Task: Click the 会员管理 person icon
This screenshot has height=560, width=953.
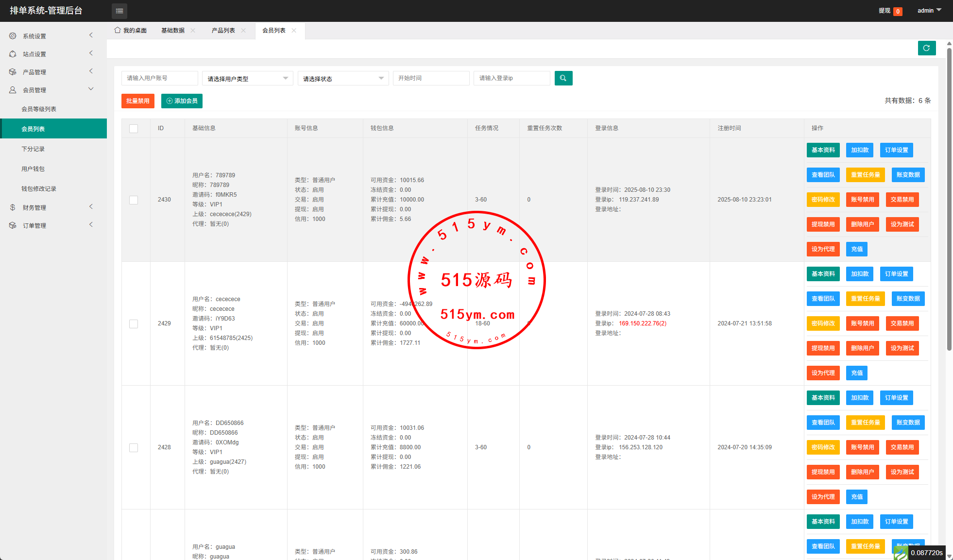Action: click(x=13, y=90)
